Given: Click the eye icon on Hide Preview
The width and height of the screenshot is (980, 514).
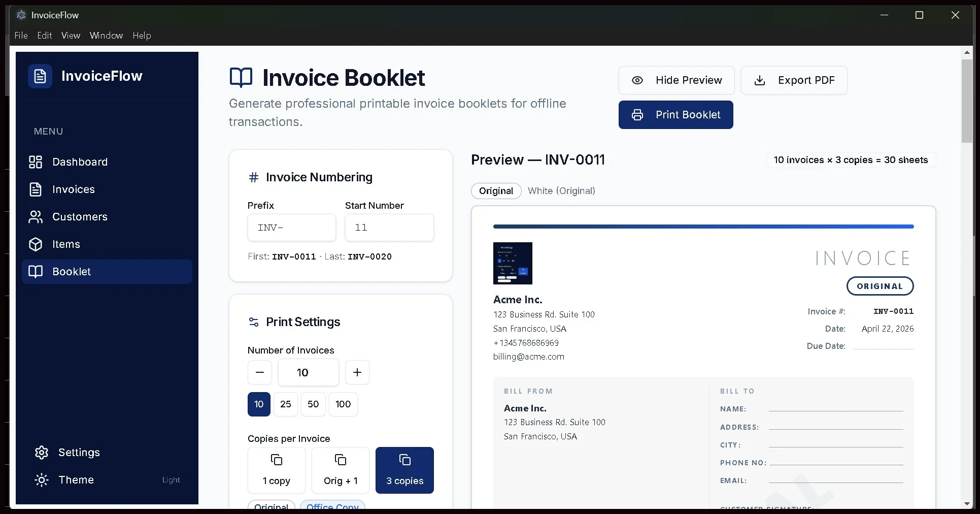Looking at the screenshot, I should [637, 80].
